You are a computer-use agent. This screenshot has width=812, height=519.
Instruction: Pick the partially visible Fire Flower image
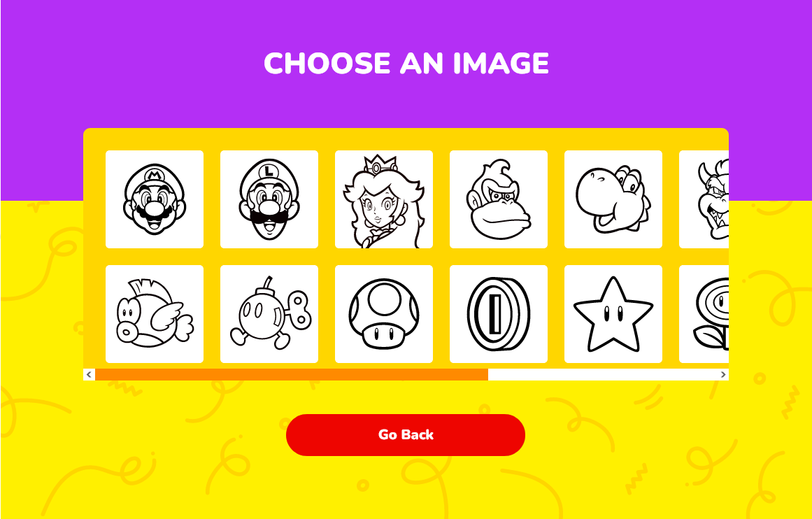[704, 314]
